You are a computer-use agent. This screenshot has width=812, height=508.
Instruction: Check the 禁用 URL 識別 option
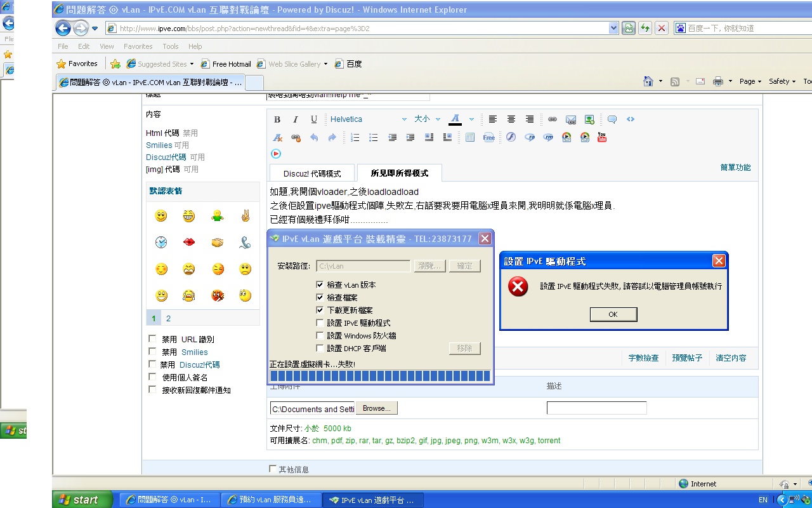[152, 339]
